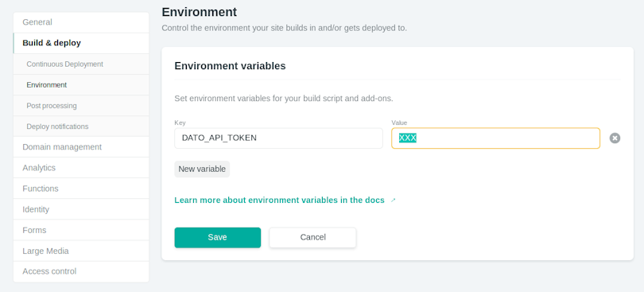Viewport: 644px width, 292px height.
Task: Open Functions settings
Action: click(81, 189)
